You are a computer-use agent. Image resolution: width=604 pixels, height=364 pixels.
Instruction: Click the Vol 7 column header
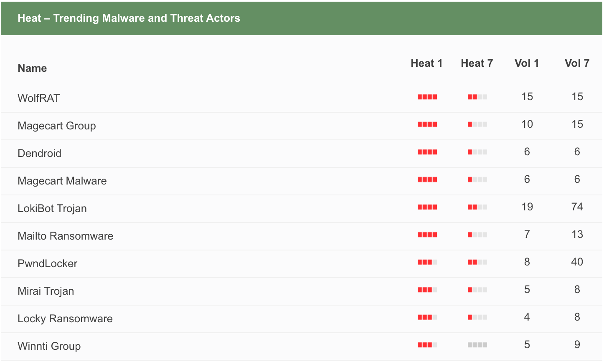577,63
